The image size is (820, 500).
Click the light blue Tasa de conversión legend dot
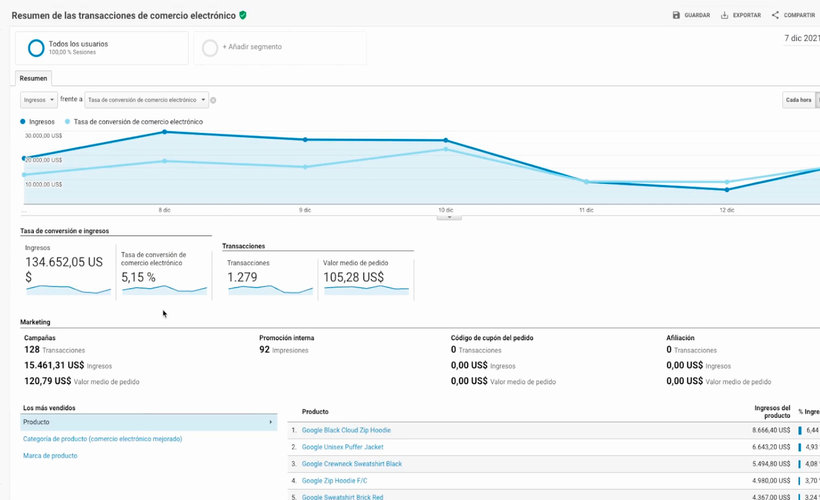pos(67,121)
